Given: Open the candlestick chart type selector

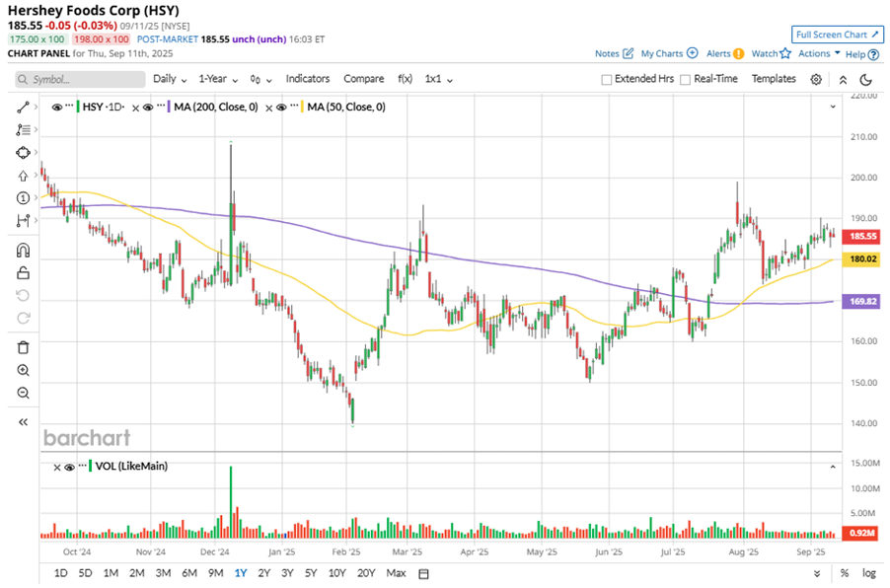Looking at the screenshot, I should (x=260, y=80).
